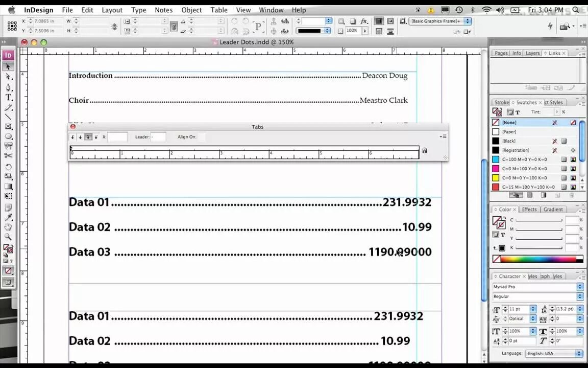The height and width of the screenshot is (368, 588).
Task: Open Spotlight search magnifier
Action: click(x=576, y=10)
